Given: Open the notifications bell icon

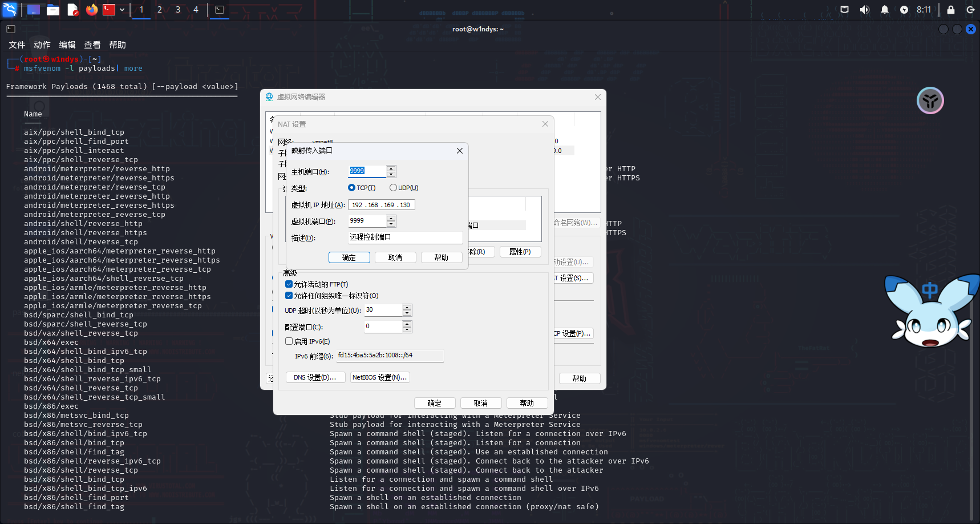Looking at the screenshot, I should (x=884, y=10).
